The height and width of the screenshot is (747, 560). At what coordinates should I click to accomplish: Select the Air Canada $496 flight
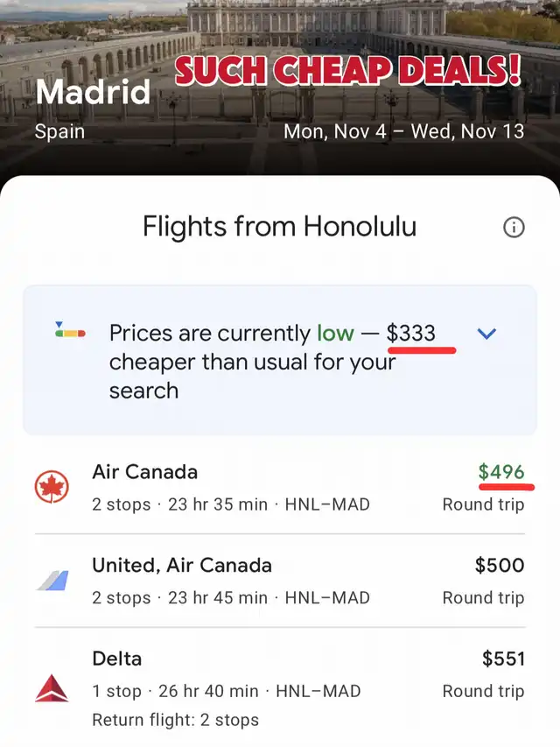(x=262, y=487)
